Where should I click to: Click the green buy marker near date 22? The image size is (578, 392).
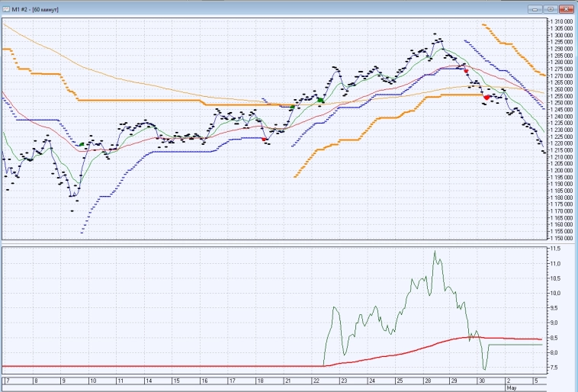[321, 100]
